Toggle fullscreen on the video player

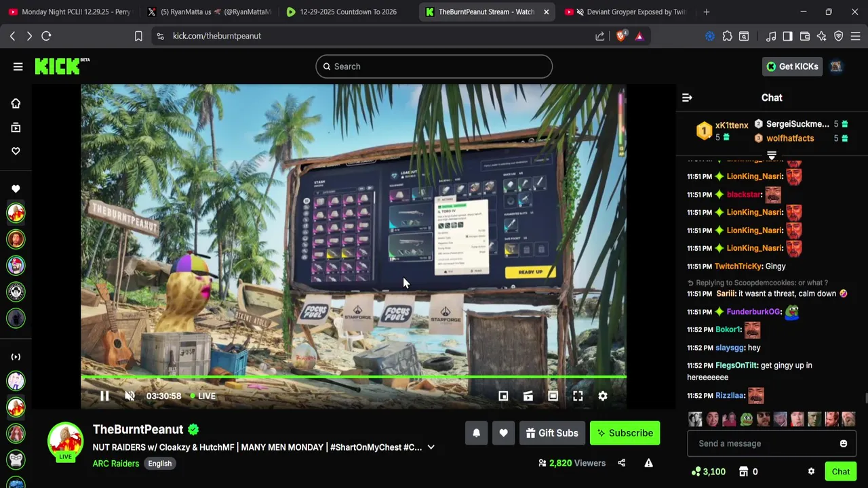coord(578,396)
